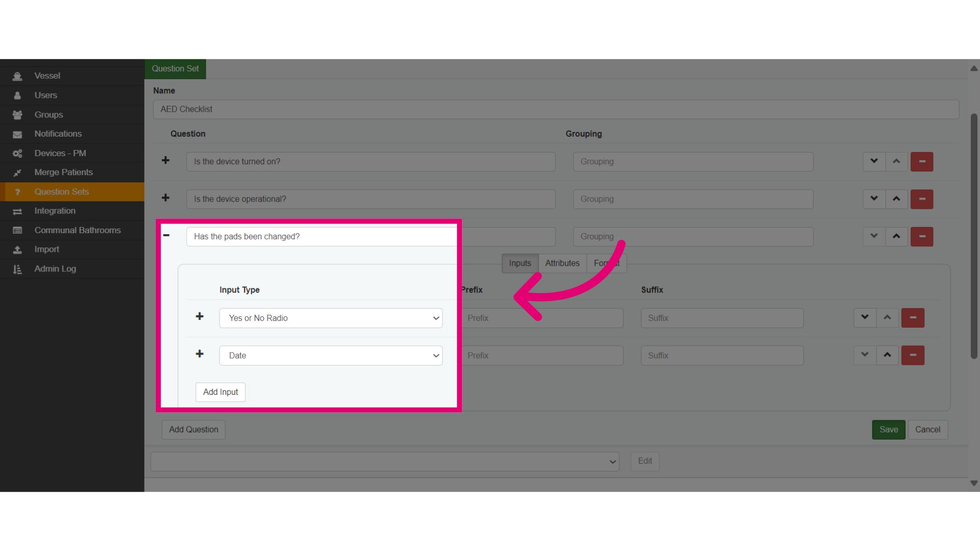Screen dimensions: 980x551
Task: Move Date input up
Action: pyautogui.click(x=887, y=355)
